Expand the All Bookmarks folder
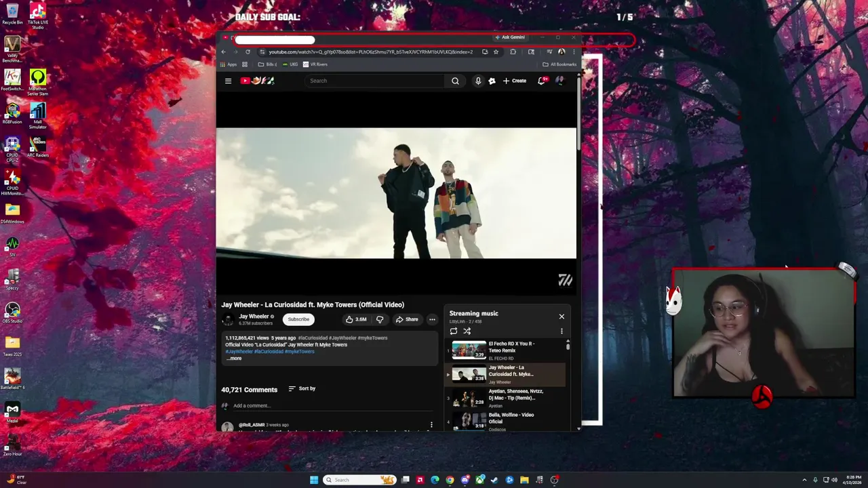This screenshot has height=488, width=868. point(559,64)
